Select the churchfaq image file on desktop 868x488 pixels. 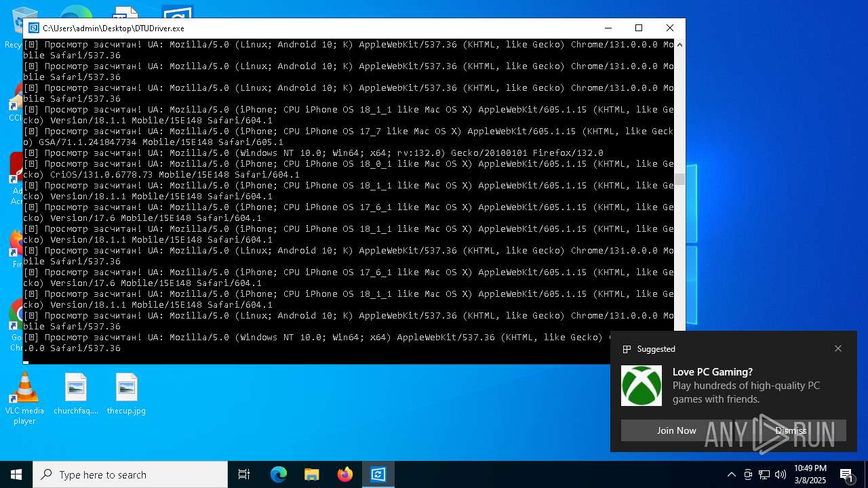pos(76,394)
